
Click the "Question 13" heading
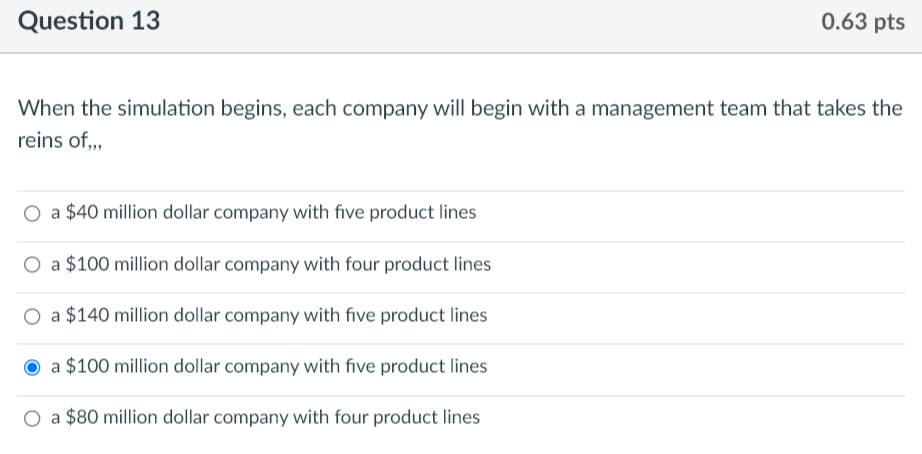point(89,21)
